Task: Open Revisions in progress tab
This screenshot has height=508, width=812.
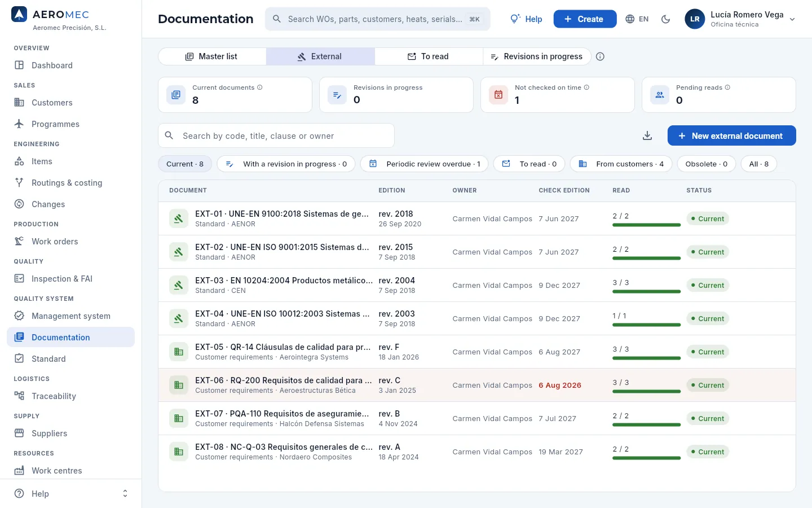Action: click(537, 56)
